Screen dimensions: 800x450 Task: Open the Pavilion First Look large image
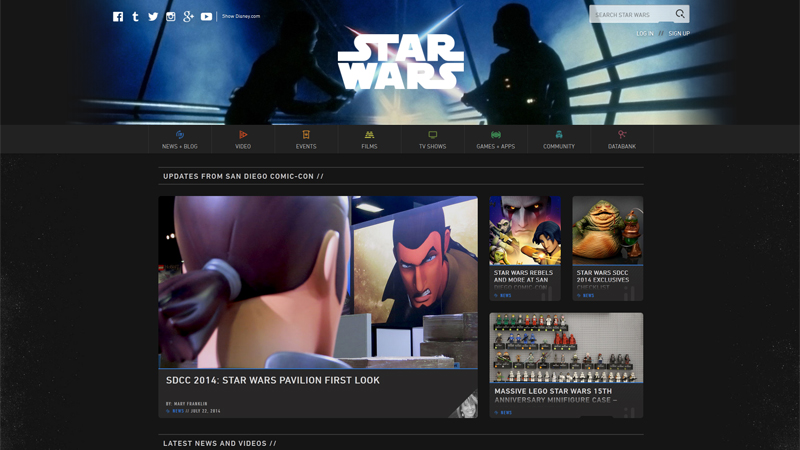[318, 282]
